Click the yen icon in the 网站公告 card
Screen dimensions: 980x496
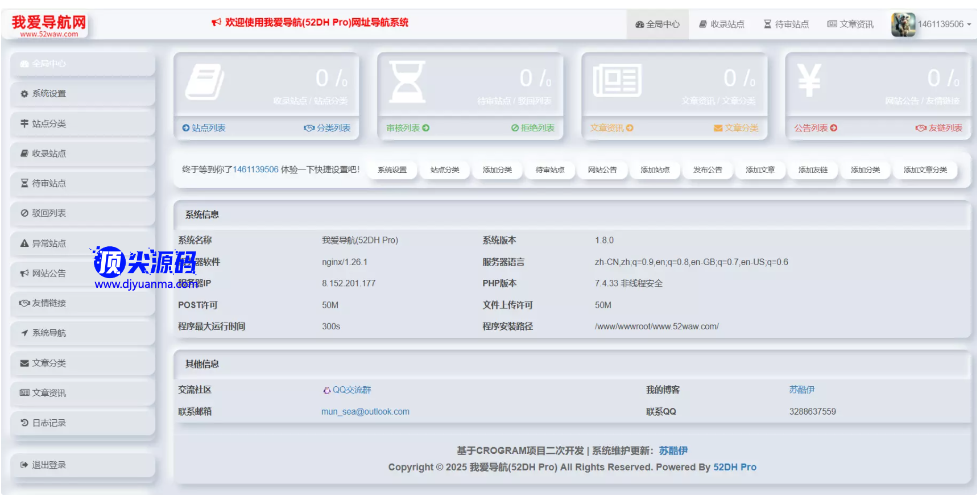809,80
